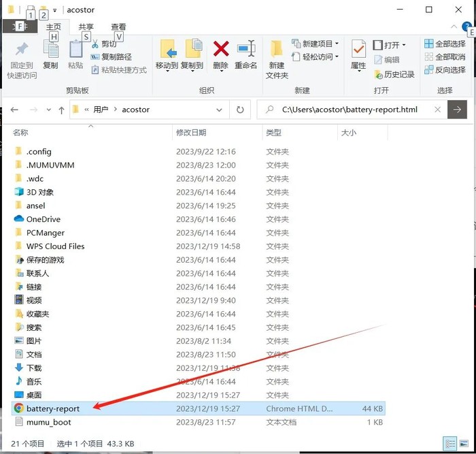Expand the 新建项目 (New item) dropdown
The width and height of the screenshot is (476, 454).
316,44
